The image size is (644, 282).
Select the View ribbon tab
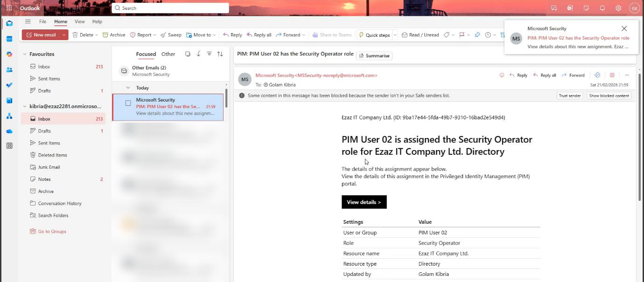(80, 21)
